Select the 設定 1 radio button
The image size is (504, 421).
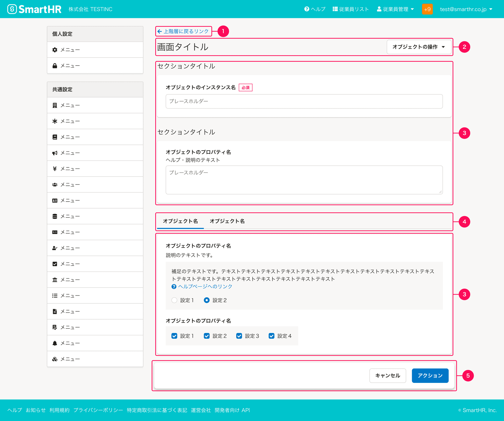point(175,300)
